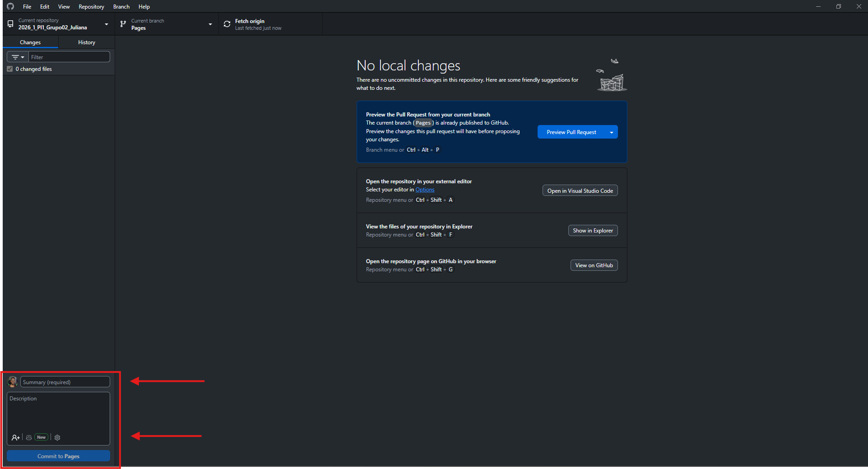This screenshot has width=868, height=469.
Task: Open the Repository menu
Action: pyautogui.click(x=91, y=7)
